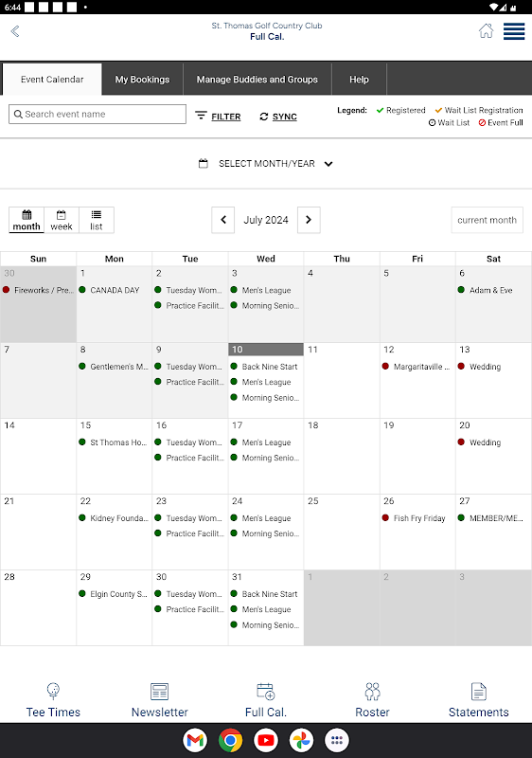Image resolution: width=532 pixels, height=758 pixels.
Task: Open Tuesday Wom... on July 16
Action: click(189, 442)
